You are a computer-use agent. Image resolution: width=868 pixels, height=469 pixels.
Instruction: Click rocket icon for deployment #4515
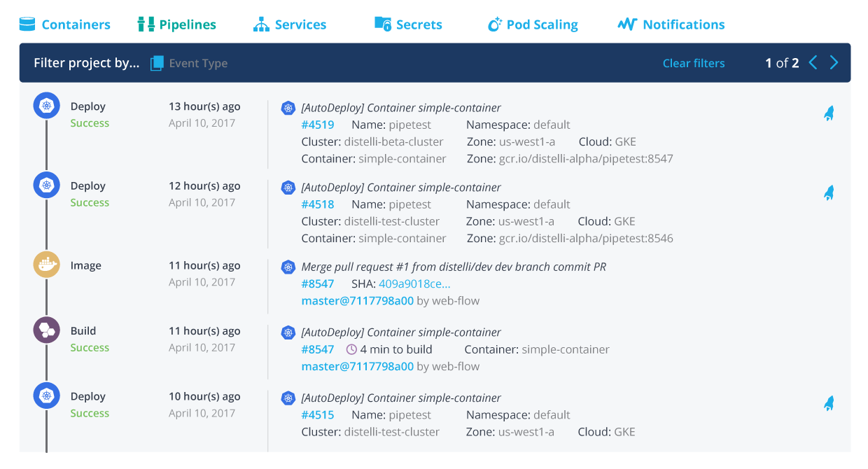point(829,403)
